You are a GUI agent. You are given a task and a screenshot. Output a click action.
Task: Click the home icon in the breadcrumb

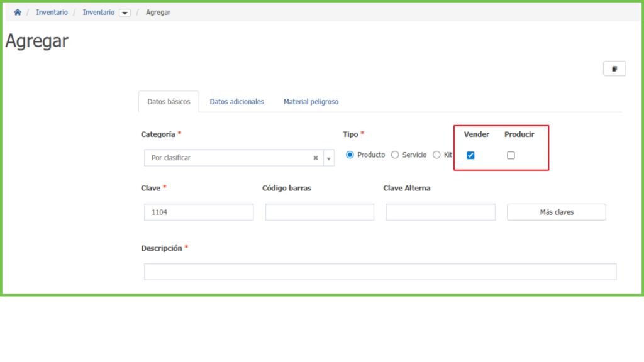click(18, 13)
